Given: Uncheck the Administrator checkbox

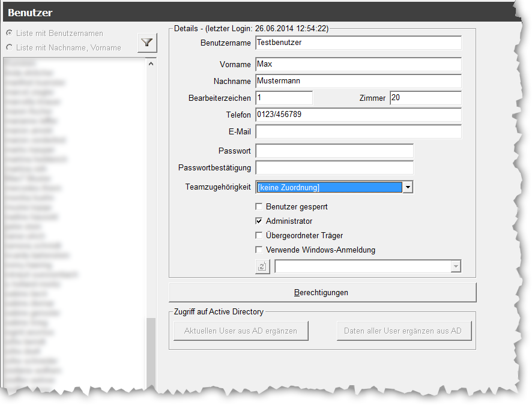Looking at the screenshot, I should pos(259,221).
